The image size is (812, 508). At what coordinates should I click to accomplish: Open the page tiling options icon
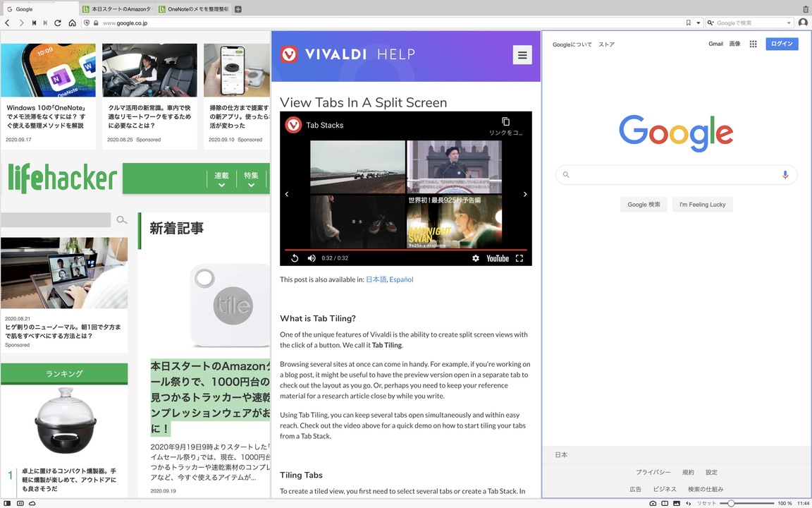pyautogui.click(x=665, y=503)
